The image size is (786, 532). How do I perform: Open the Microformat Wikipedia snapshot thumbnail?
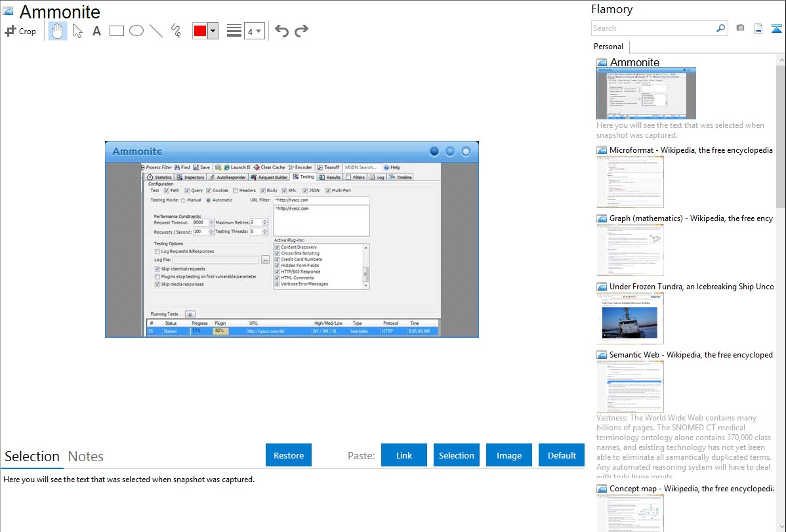(630, 182)
